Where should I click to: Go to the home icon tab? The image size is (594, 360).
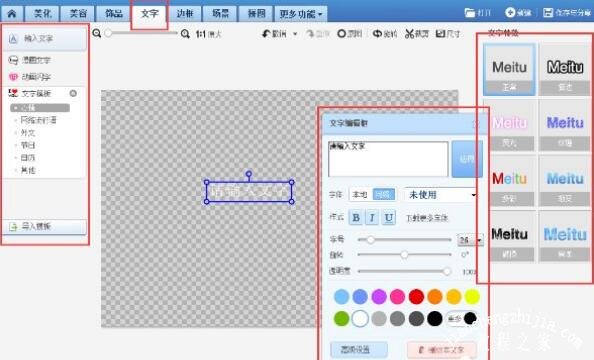click(x=12, y=14)
